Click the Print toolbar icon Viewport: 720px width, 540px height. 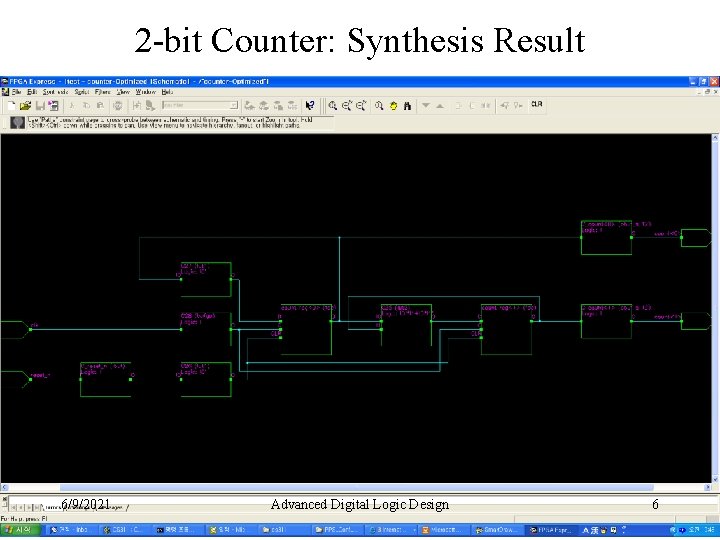tap(118, 106)
